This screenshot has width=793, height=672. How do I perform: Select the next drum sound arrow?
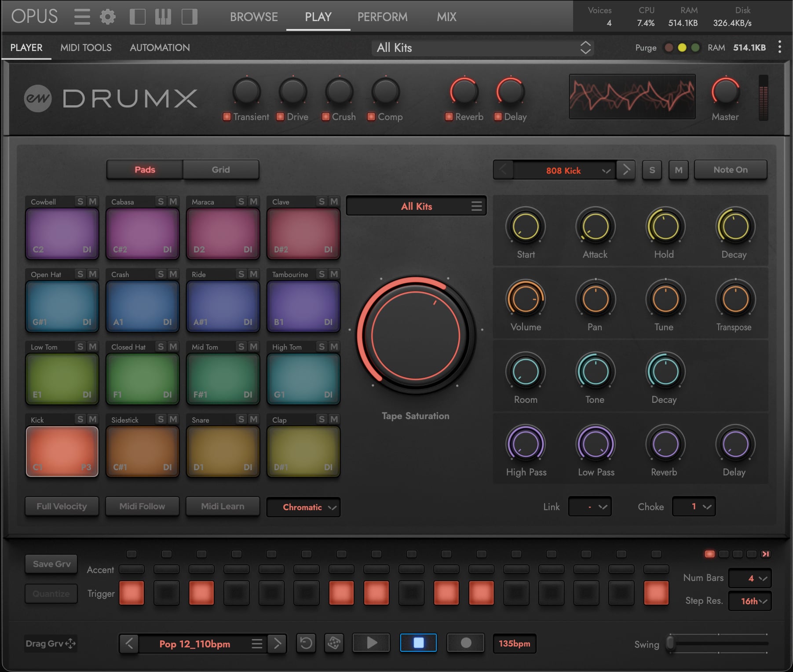[626, 170]
